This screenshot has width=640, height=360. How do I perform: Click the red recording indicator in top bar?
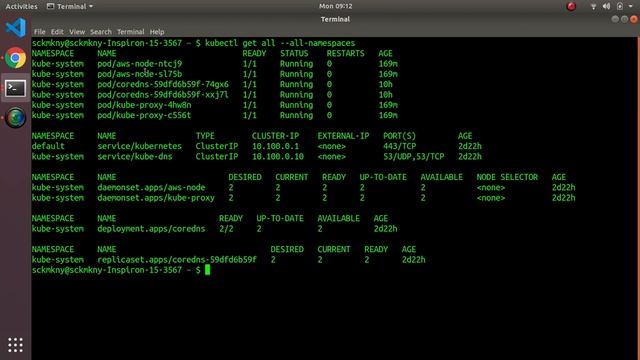pos(571,6)
